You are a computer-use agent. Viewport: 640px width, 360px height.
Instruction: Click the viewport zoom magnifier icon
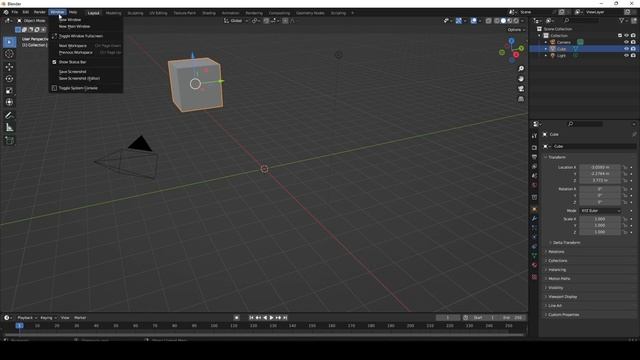coord(521,69)
